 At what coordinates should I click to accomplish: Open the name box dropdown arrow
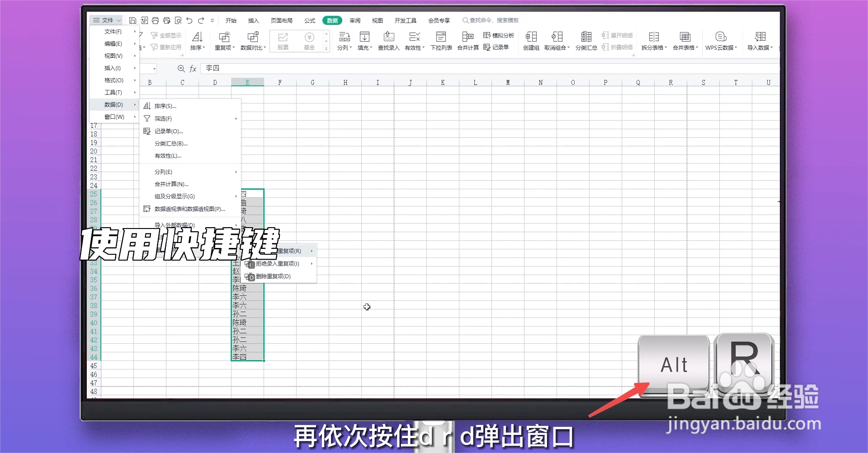tap(154, 69)
